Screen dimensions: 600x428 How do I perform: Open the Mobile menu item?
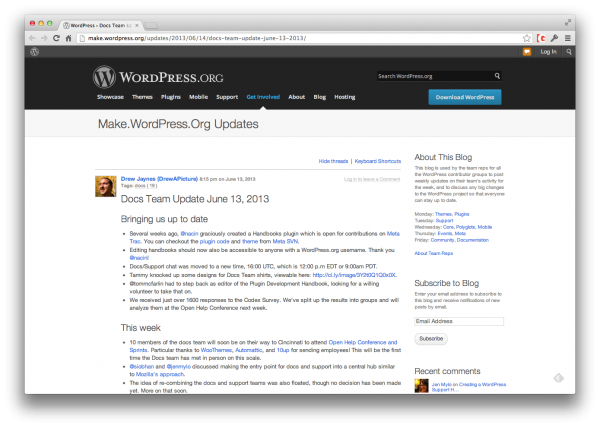(199, 97)
